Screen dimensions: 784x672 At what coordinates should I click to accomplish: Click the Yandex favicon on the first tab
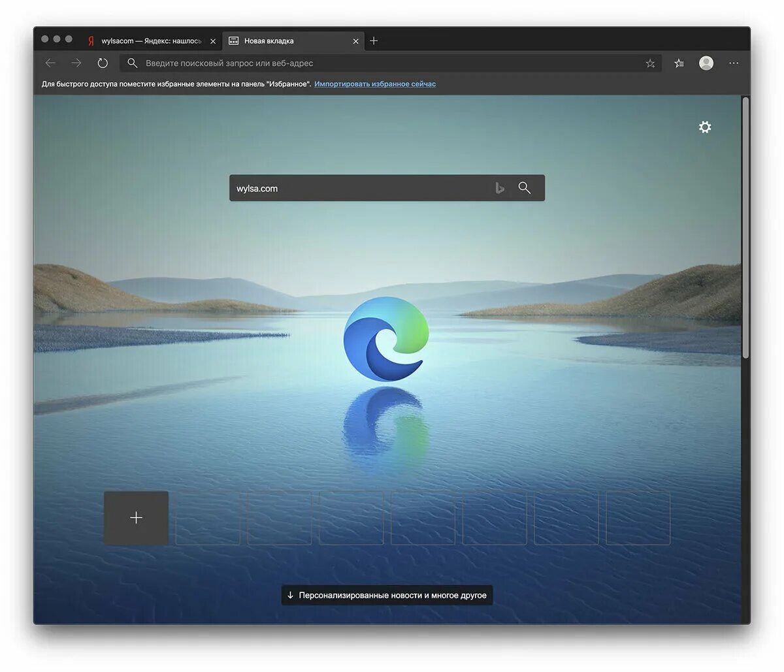pyautogui.click(x=91, y=41)
